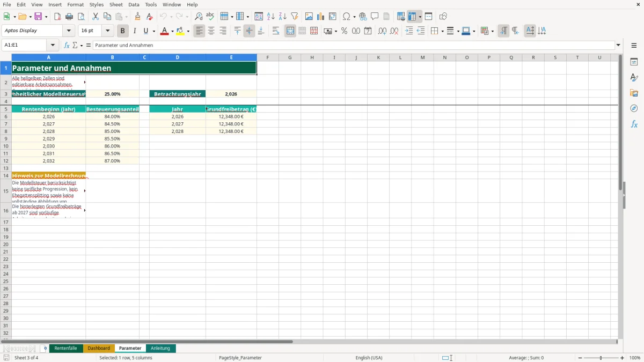Screen dimensions: 644x362
Task: Toggle Italic formatting
Action: tap(135, 31)
